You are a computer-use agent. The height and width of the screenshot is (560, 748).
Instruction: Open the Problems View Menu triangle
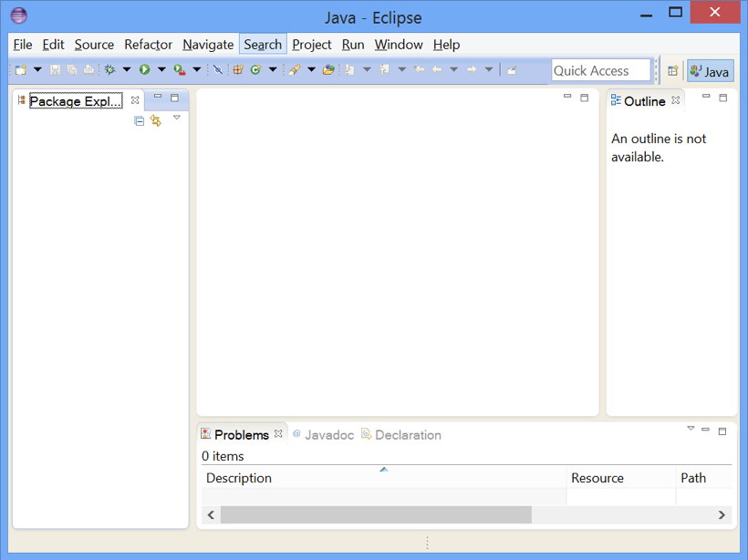pyautogui.click(x=691, y=428)
